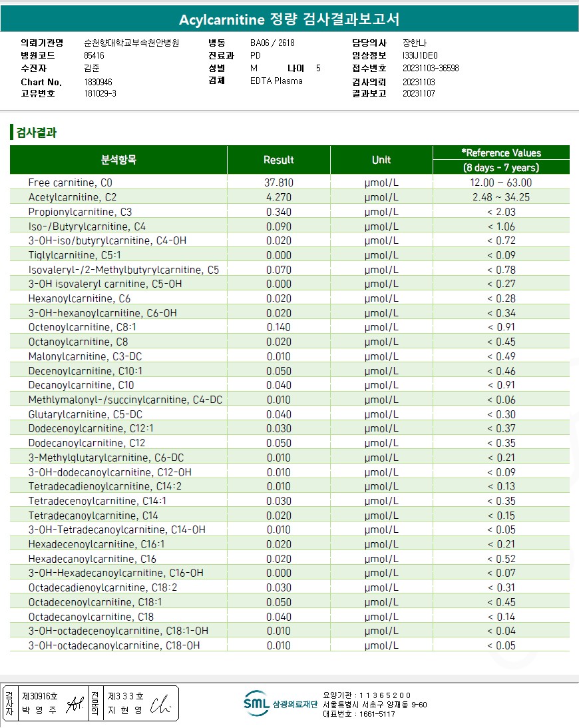Viewport: 579px width, 728px height.
Task: Select the Glutarylcarnitine, C5-DC row
Action: point(289,414)
